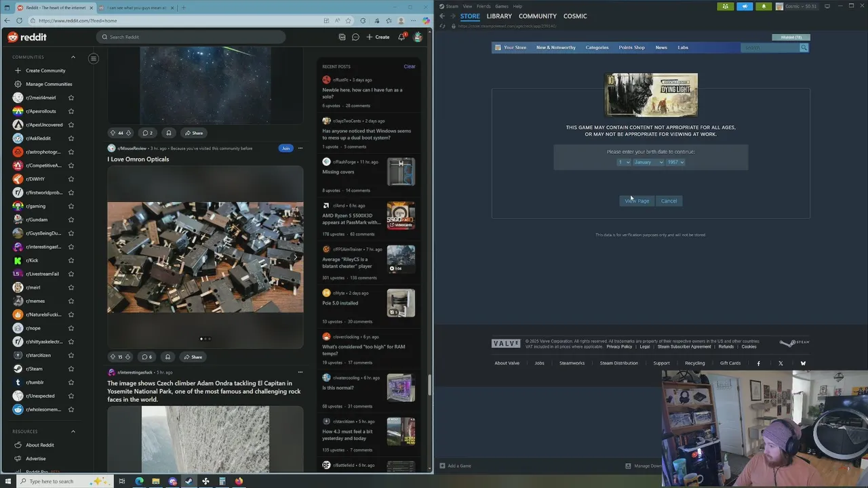Viewport: 868px width, 488px height.
Task: Open New & Noteworthy store menu
Action: [x=555, y=47]
